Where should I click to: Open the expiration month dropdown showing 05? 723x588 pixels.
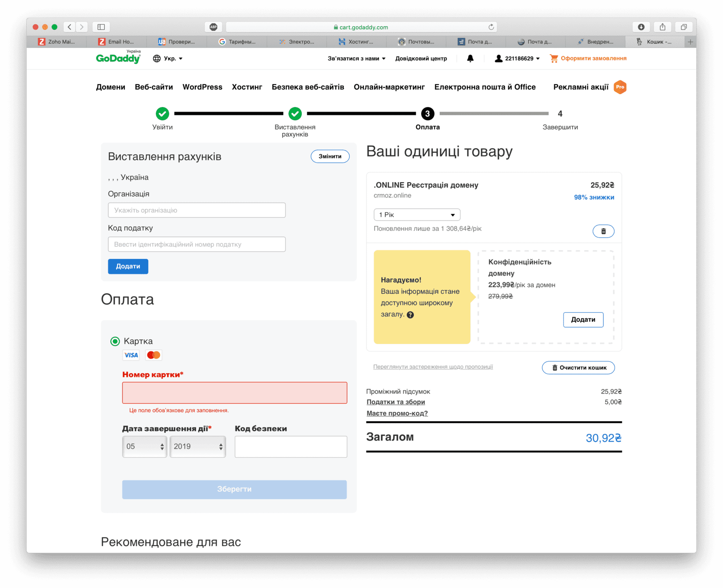145,447
